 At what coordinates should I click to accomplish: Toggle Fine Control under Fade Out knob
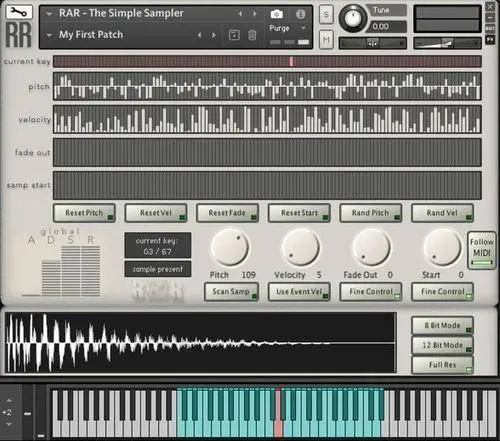(x=371, y=292)
